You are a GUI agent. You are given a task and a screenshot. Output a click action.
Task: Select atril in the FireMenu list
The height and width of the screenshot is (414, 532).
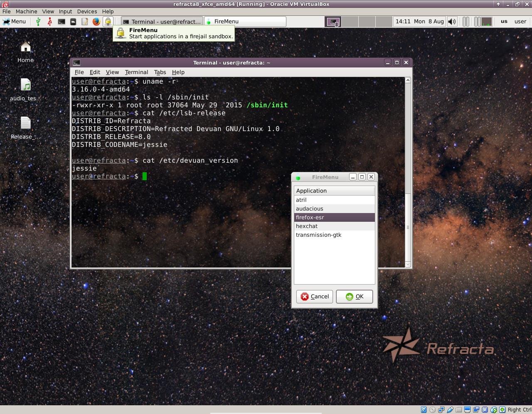tap(334, 200)
